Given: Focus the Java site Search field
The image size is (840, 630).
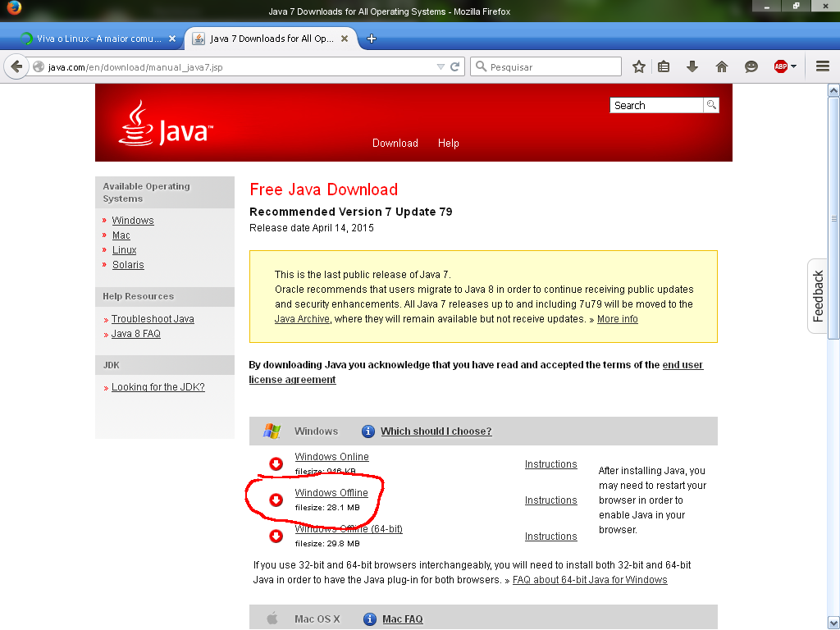Looking at the screenshot, I should point(656,105).
